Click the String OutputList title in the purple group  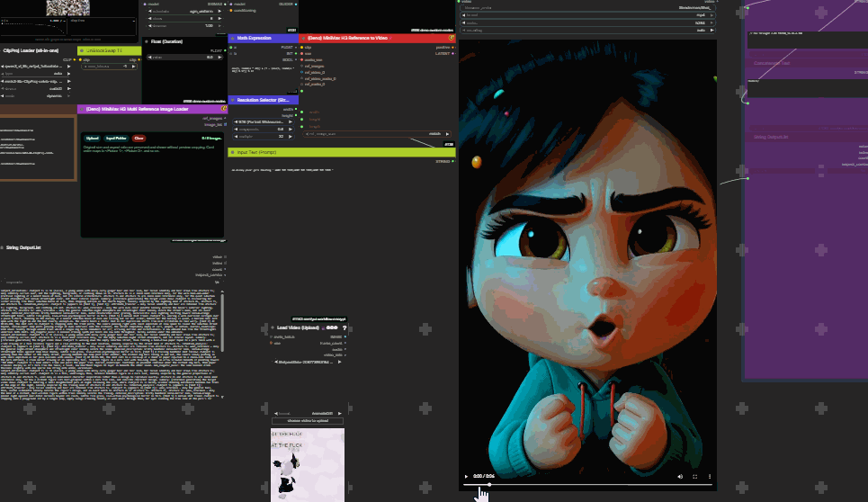[x=771, y=137]
